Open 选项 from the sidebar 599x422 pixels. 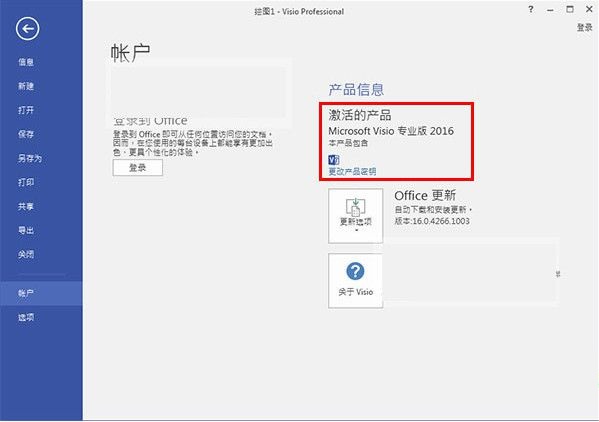(x=26, y=317)
